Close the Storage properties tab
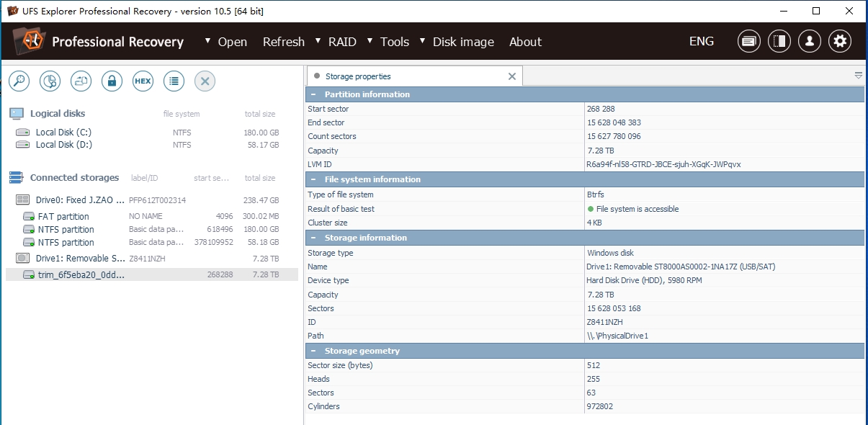Viewport: 868px width, 425px height. 512,76
